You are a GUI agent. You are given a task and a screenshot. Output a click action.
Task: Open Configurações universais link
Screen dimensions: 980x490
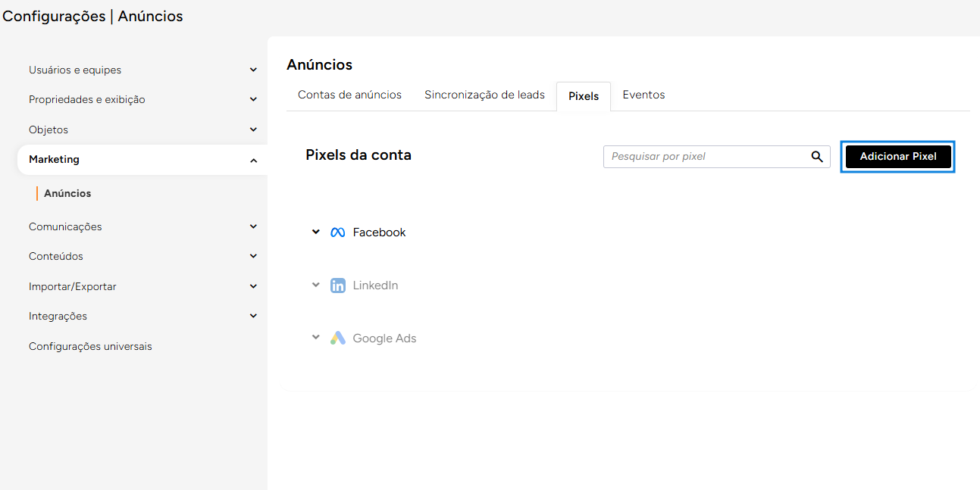90,346
